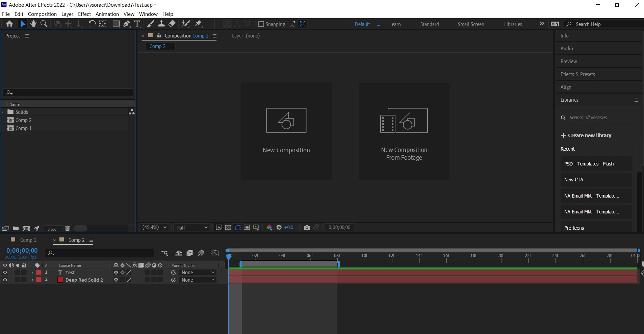Select the Pan Behind anchor point tool
This screenshot has height=334, width=644.
click(103, 24)
